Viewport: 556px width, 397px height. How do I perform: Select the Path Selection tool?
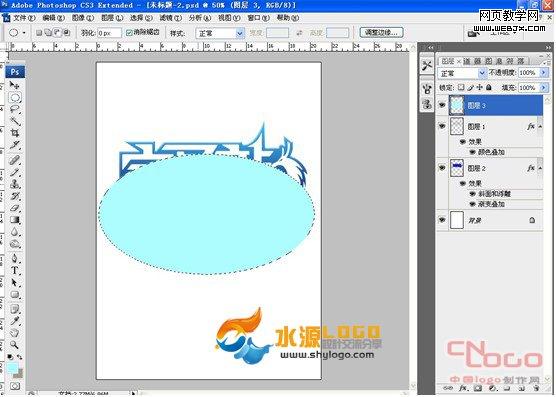click(x=15, y=283)
